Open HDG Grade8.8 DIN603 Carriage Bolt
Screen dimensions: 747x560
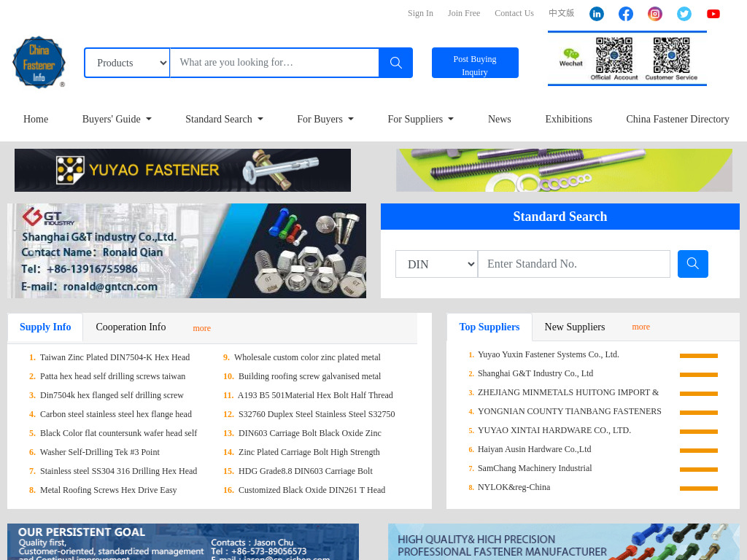(306, 472)
